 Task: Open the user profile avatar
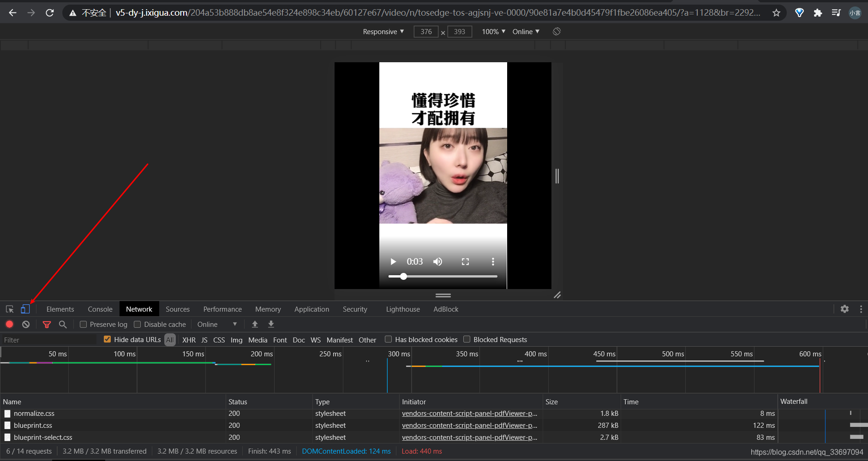pos(855,13)
